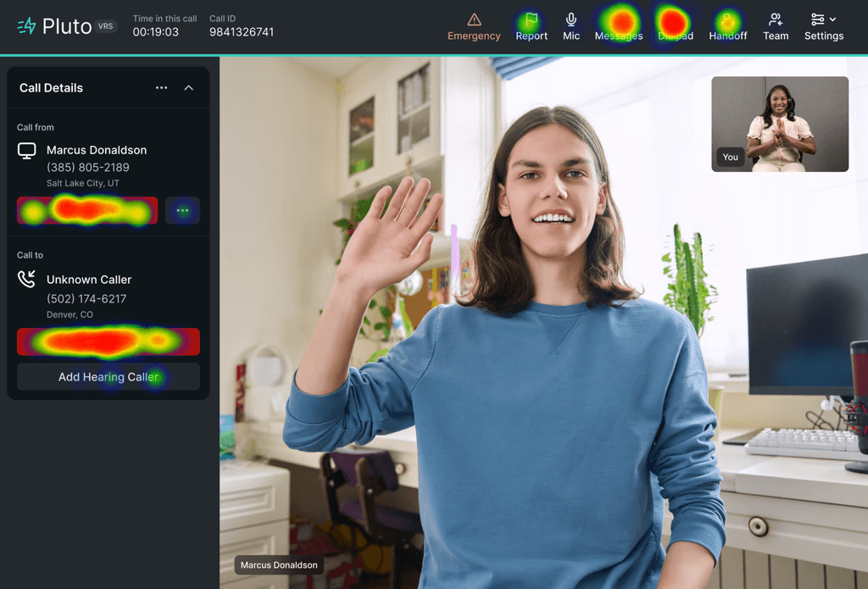The height and width of the screenshot is (589, 868).
Task: Collapse the Call Details panel
Action: pyautogui.click(x=189, y=87)
